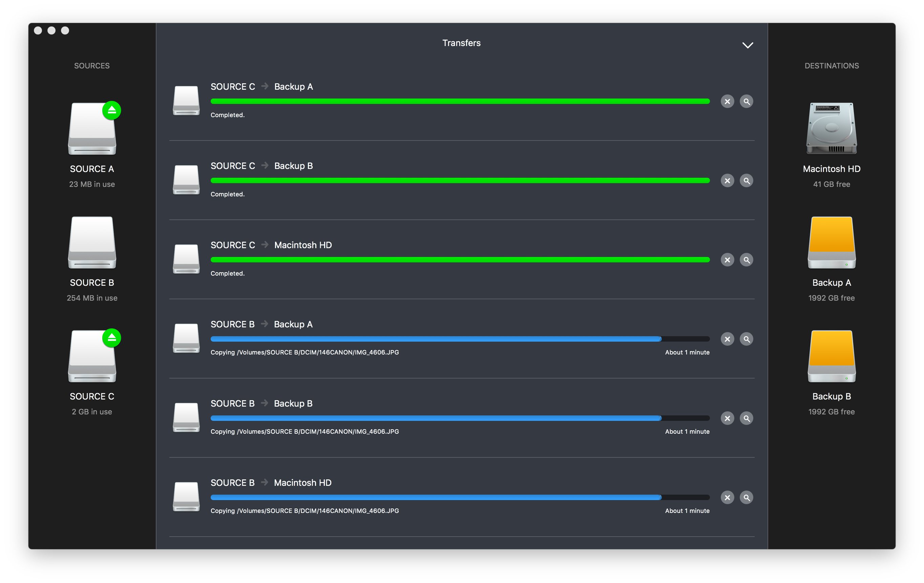Choose Backup B destination drive
The height and width of the screenshot is (583, 924).
pyautogui.click(x=832, y=356)
